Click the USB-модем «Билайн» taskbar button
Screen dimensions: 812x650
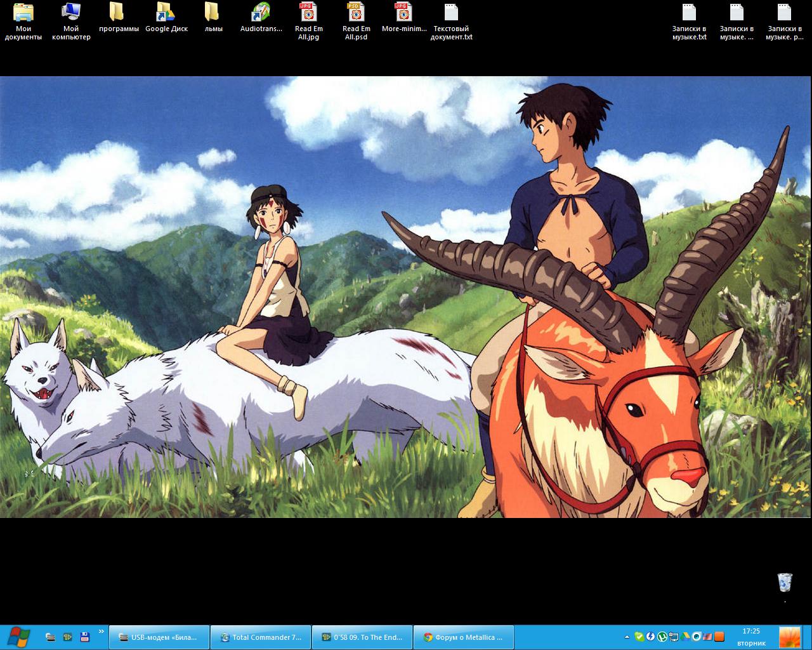[x=159, y=637]
